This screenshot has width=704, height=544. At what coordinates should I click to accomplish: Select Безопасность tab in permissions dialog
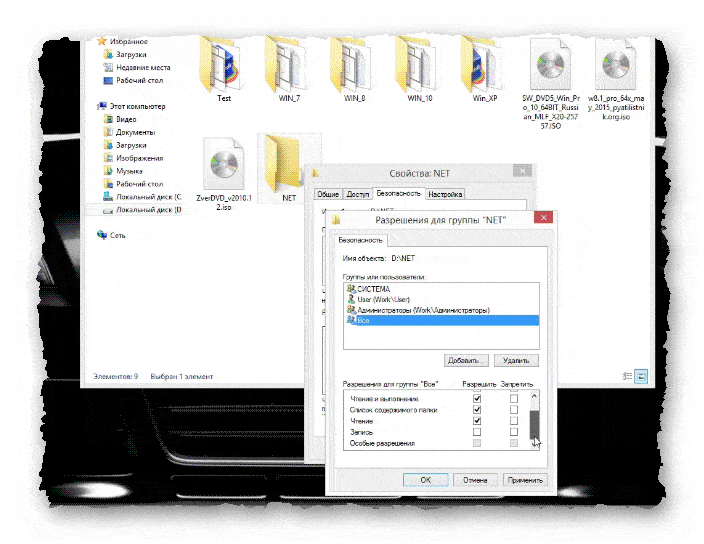click(x=360, y=241)
